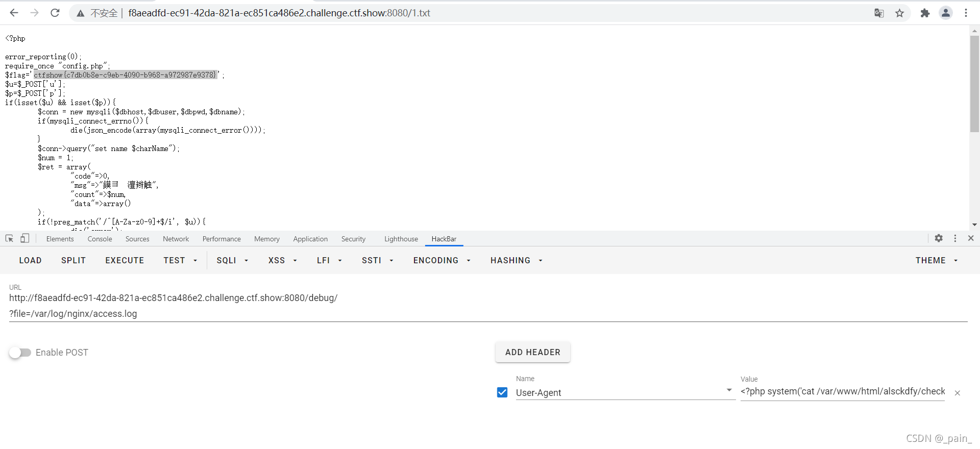Image resolution: width=980 pixels, height=449 pixels.
Task: Switch to the Elements tab
Action: (x=60, y=239)
